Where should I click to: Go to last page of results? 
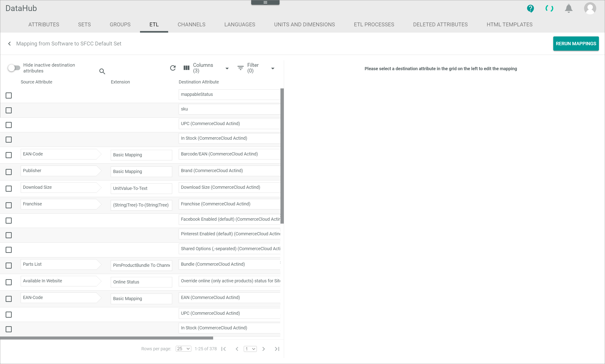[277, 349]
